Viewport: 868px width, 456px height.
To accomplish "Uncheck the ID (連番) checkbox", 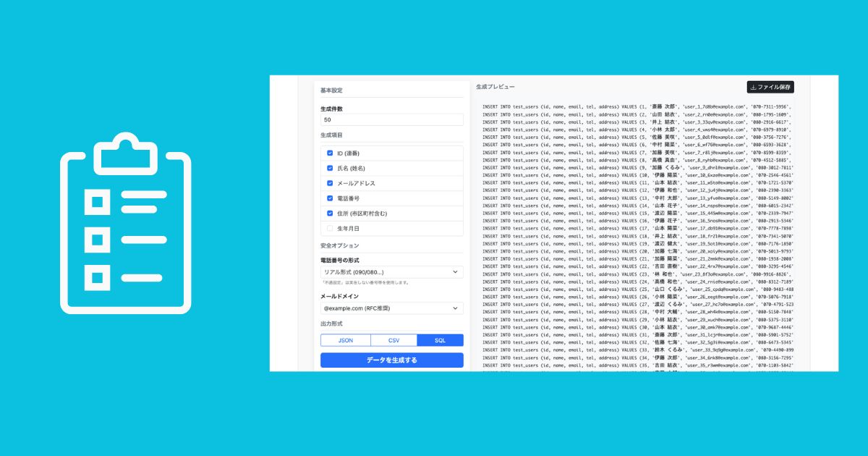I will [x=330, y=153].
